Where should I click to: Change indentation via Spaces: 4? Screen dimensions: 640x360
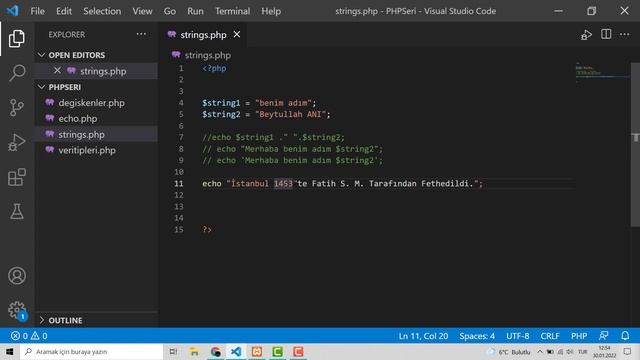(x=477, y=336)
